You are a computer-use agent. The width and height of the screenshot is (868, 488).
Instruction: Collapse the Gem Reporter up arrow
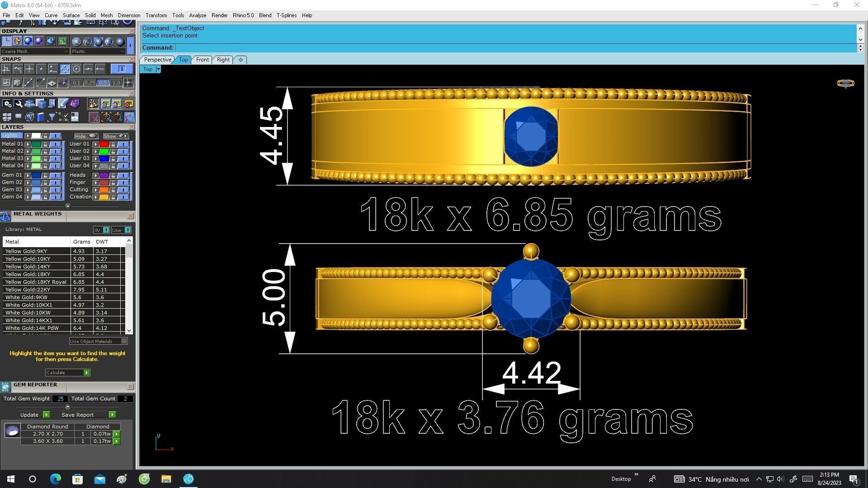tap(68, 407)
